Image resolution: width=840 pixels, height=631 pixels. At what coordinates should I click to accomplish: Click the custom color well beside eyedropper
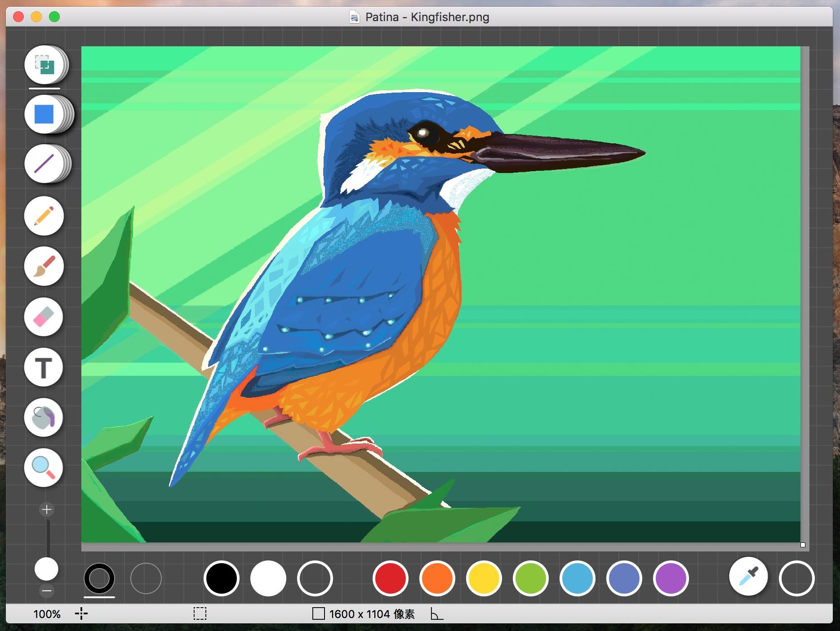(x=797, y=578)
